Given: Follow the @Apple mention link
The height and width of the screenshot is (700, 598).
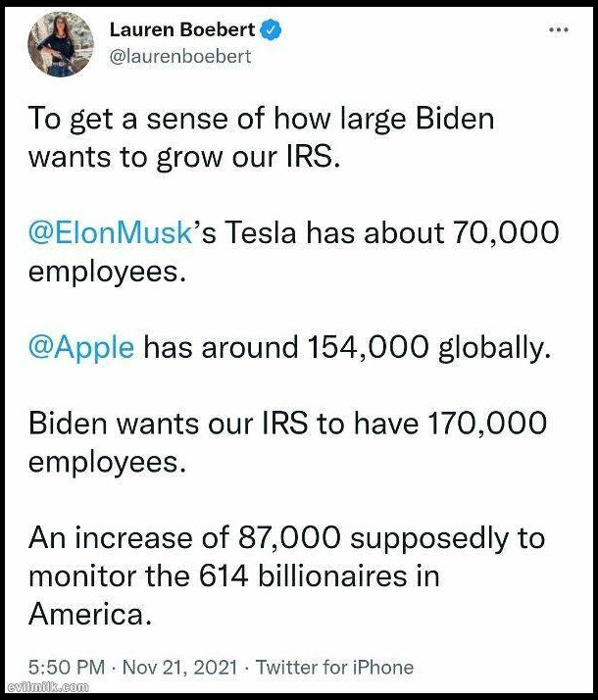Looking at the screenshot, I should tap(81, 348).
